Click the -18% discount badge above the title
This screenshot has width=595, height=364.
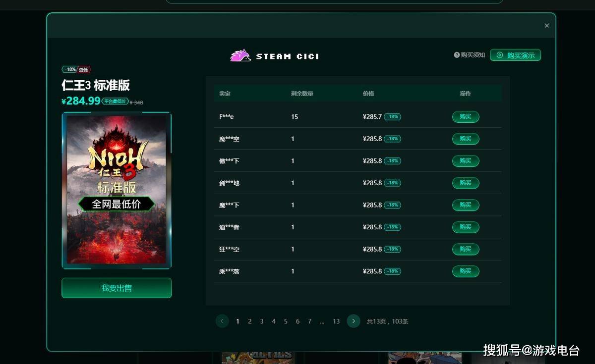(x=69, y=70)
